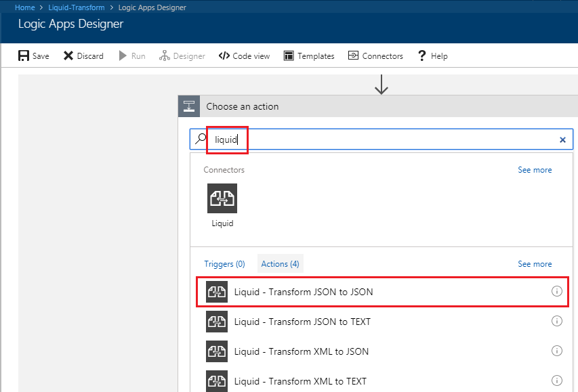
Task: Open Code view from the toolbar
Action: [244, 56]
